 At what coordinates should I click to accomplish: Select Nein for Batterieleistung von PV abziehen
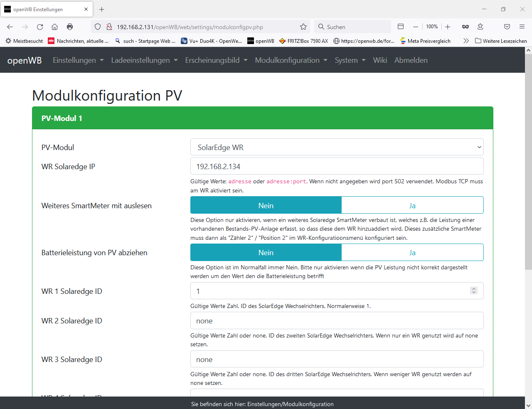pos(266,252)
